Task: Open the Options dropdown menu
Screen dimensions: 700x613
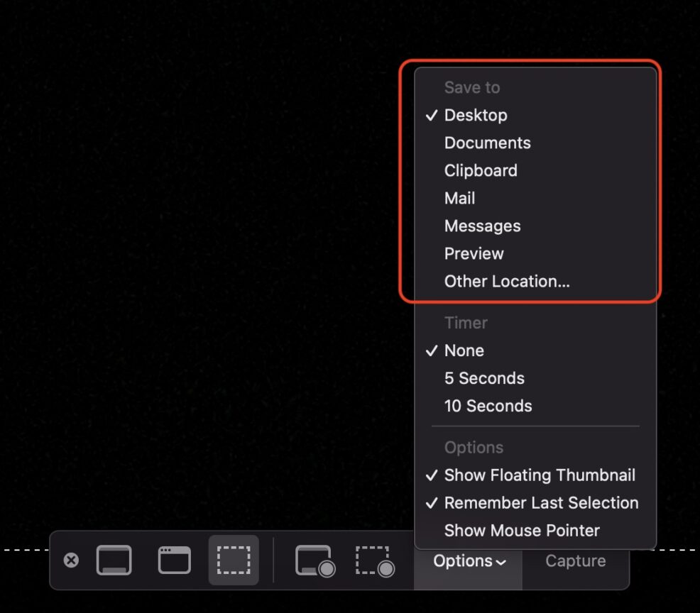Action: tap(469, 560)
